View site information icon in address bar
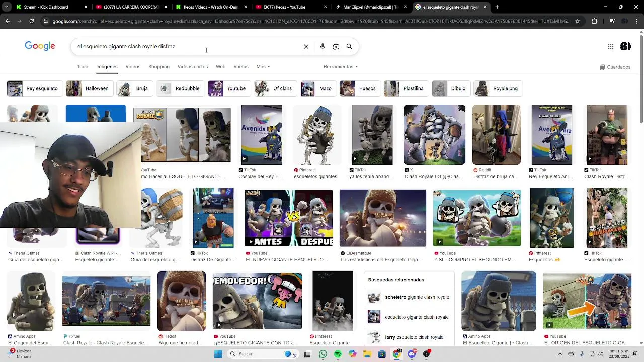This screenshot has height=362, width=644. pos(46,21)
